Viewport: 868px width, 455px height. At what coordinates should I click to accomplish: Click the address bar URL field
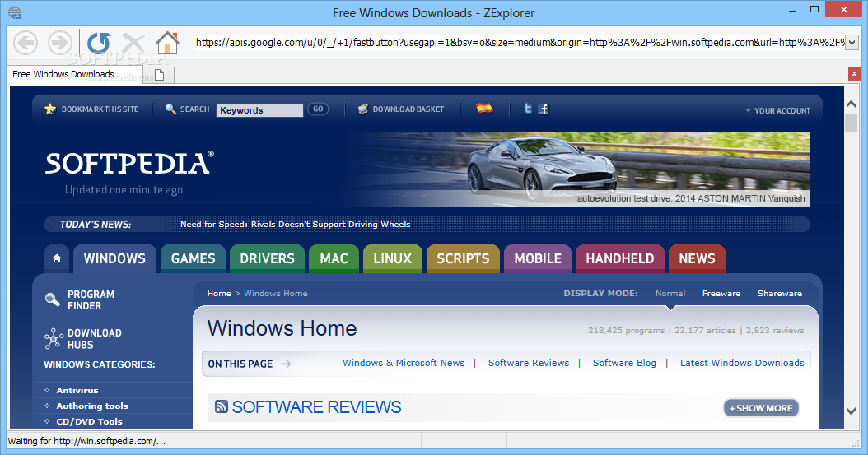(520, 43)
